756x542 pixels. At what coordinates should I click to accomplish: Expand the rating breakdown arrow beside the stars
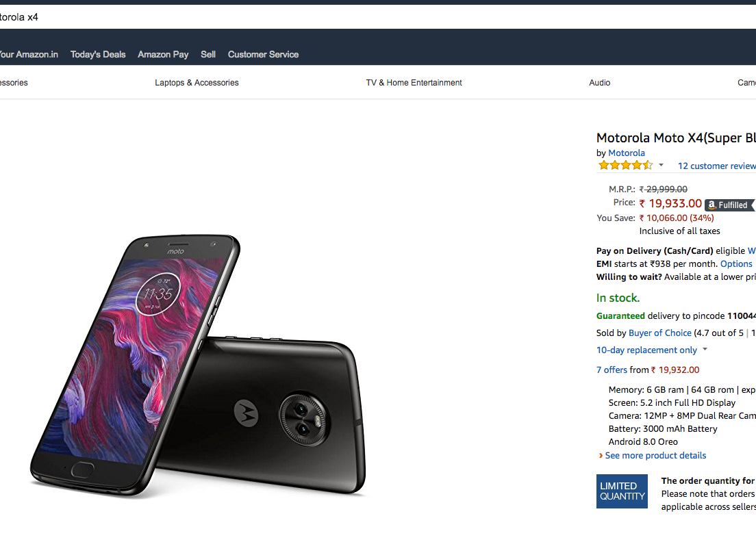point(661,166)
